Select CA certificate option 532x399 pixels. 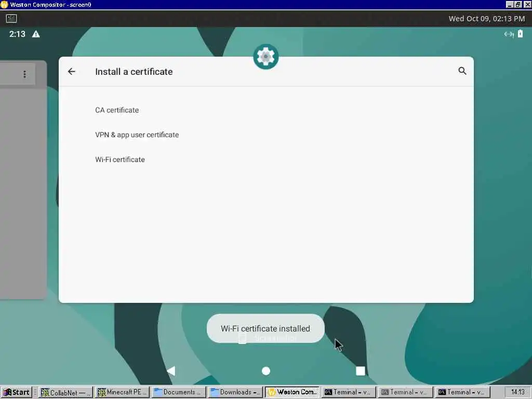click(x=117, y=110)
